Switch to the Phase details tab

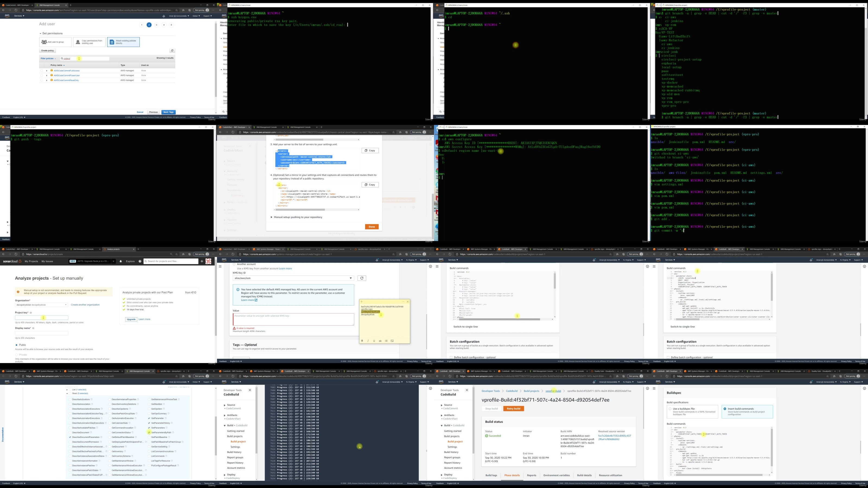click(512, 475)
